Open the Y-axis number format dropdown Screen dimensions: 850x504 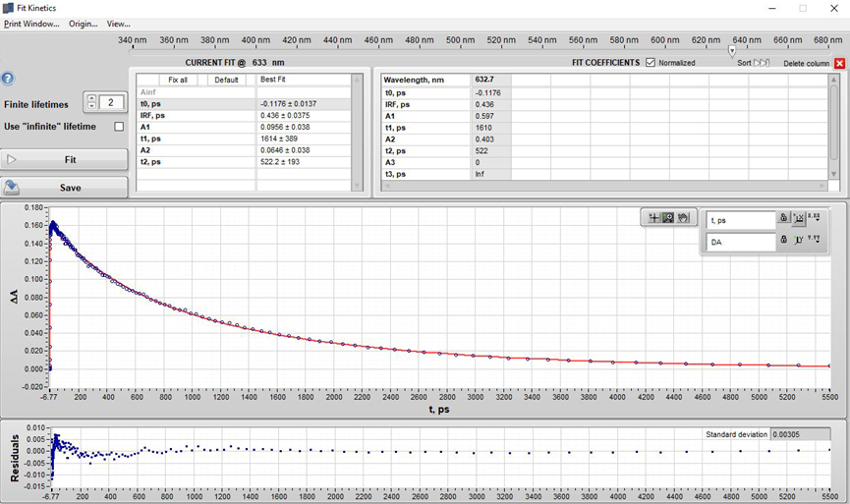coord(814,239)
